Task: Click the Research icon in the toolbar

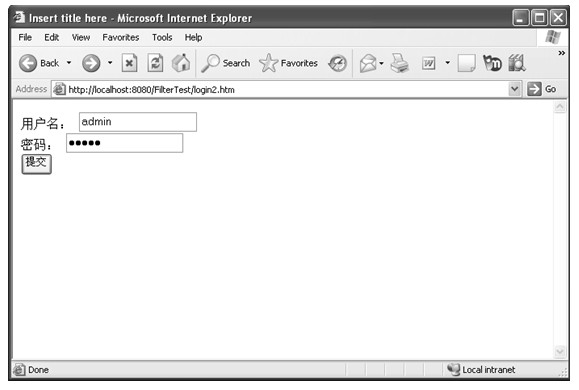Action: pyautogui.click(x=517, y=63)
